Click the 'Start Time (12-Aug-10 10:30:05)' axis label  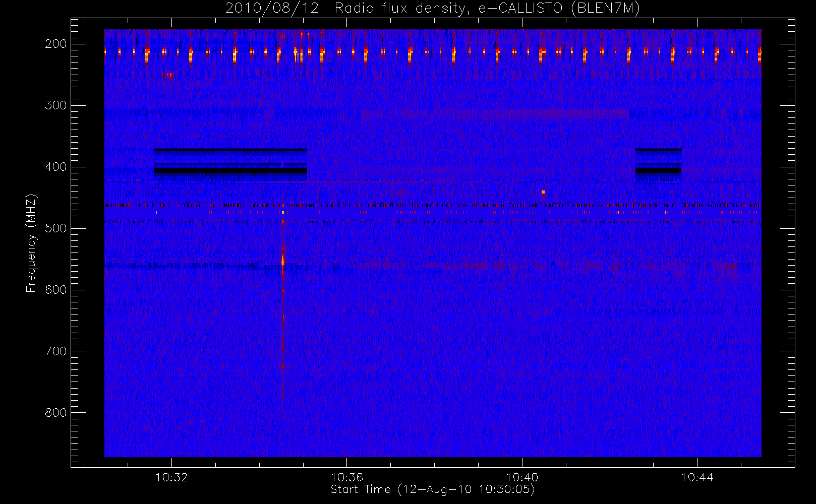coord(432,489)
